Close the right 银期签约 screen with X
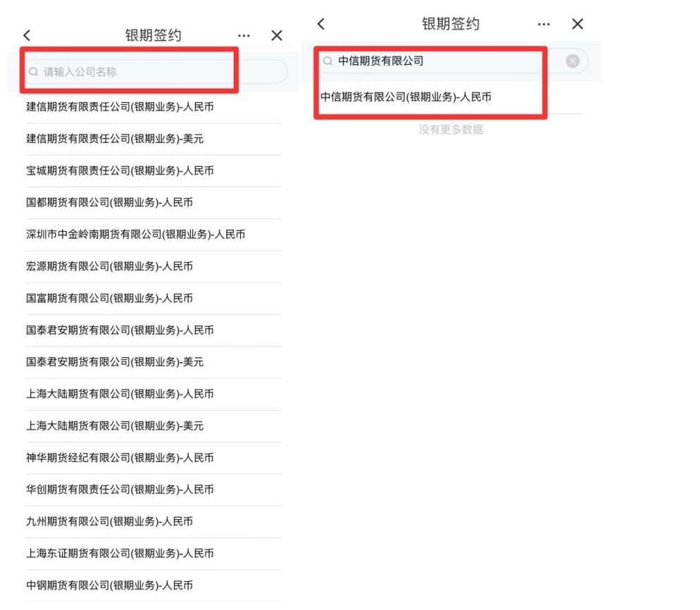 [x=577, y=24]
